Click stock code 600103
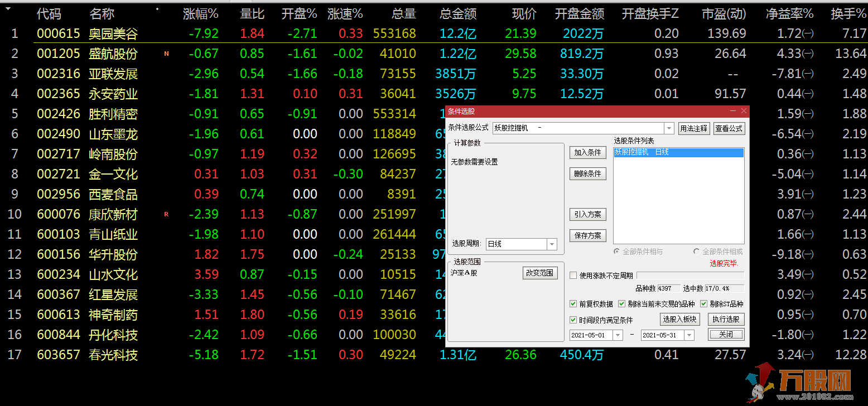The image size is (868, 406). coord(59,234)
